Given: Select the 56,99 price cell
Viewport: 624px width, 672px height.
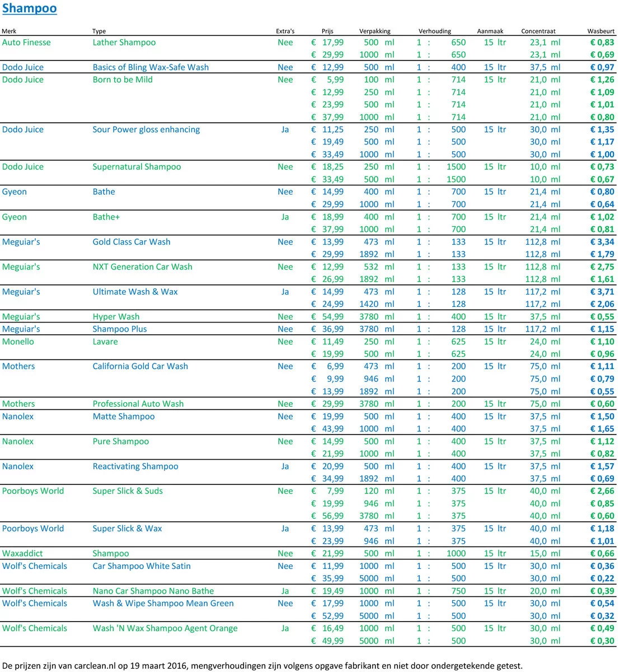Looking at the screenshot, I should 333,516.
